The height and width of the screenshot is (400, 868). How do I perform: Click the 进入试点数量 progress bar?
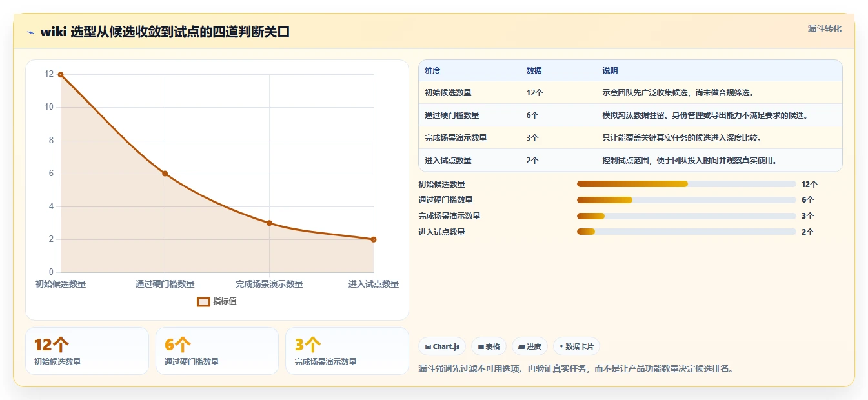(x=686, y=232)
